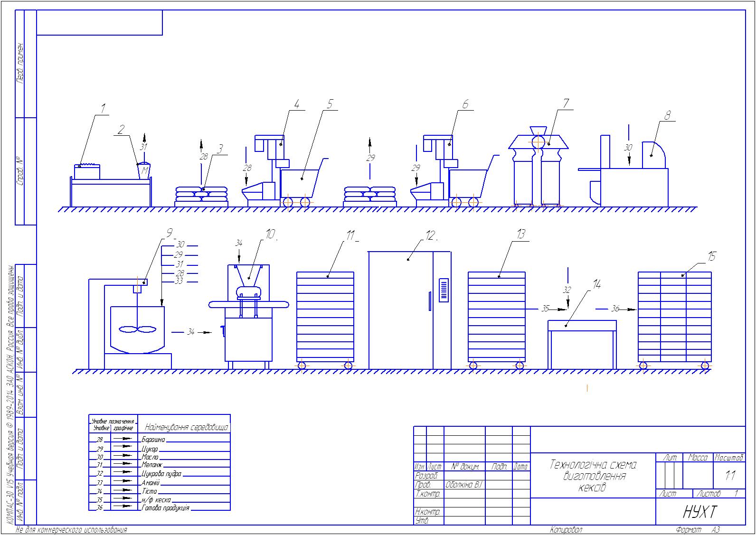The height and width of the screenshot is (535, 756).
Task: Click callout number 2 near the M container
Action: click(x=122, y=129)
